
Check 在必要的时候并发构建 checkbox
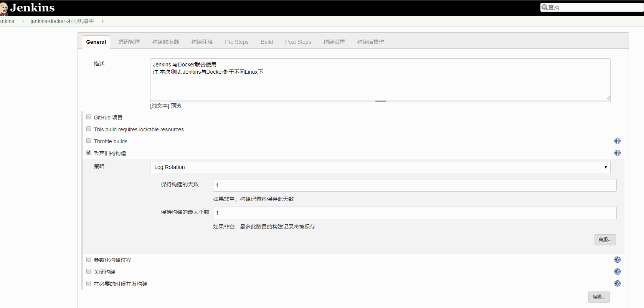[89, 283]
